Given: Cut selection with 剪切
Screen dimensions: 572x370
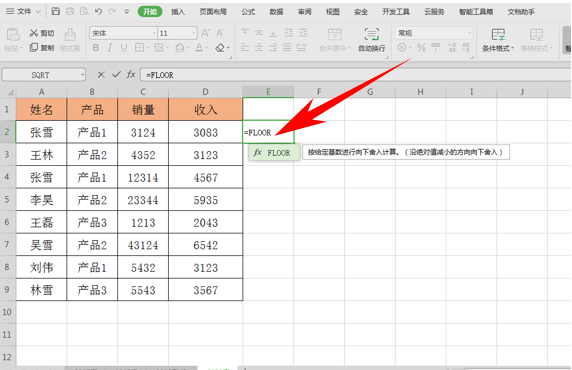Looking at the screenshot, I should (x=42, y=33).
